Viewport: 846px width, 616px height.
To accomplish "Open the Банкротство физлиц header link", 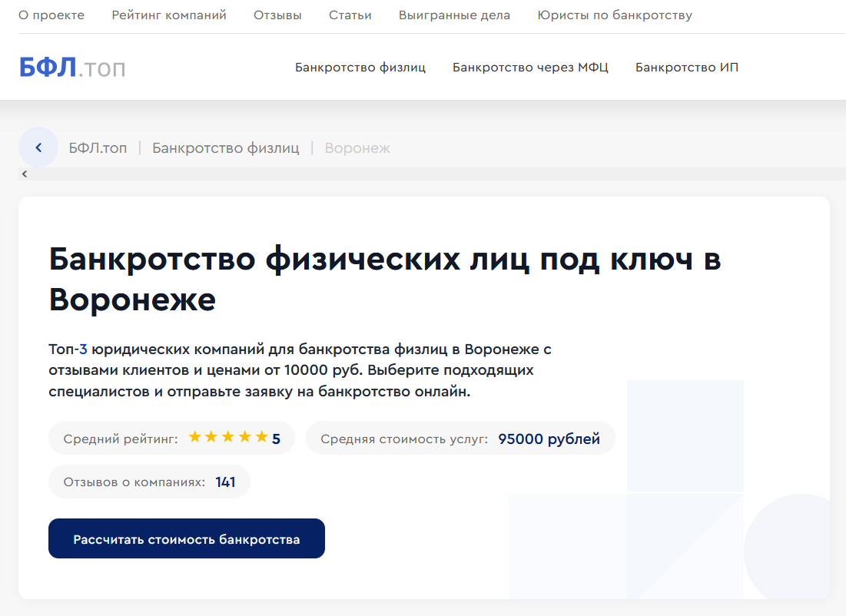I will (360, 68).
